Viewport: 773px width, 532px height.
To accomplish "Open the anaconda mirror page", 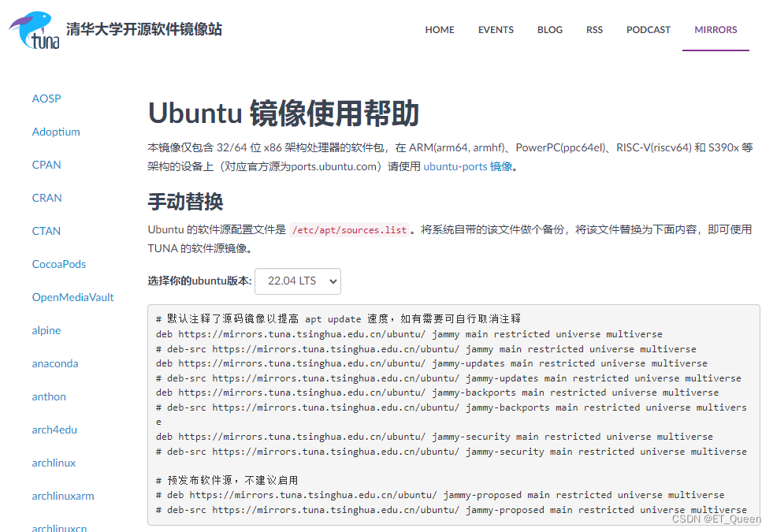I will [x=54, y=363].
